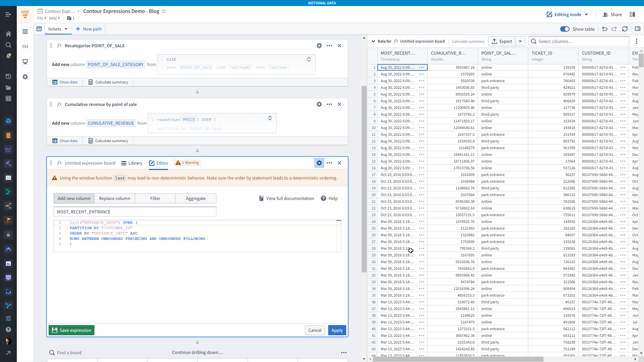Toggle the Show table switch

pyautogui.click(x=565, y=29)
